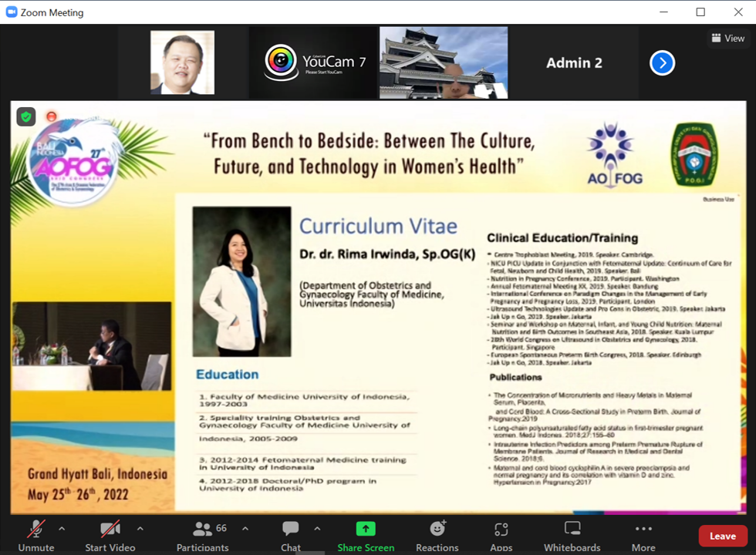
Task: Open the Chat panel
Action: (x=291, y=535)
